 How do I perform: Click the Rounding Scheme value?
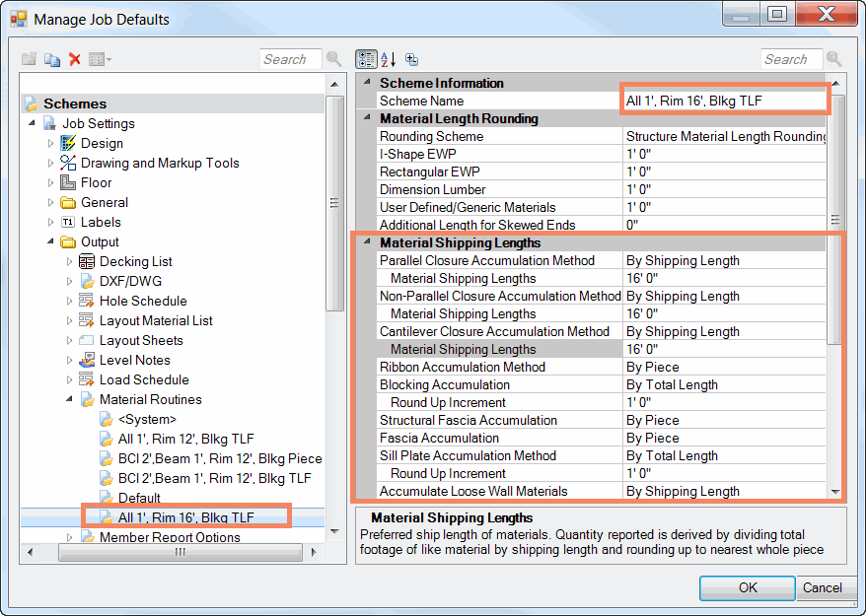[724, 136]
